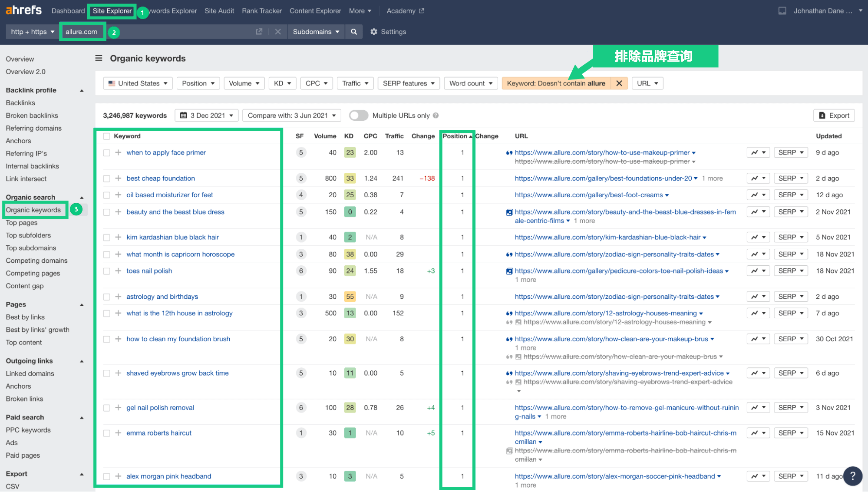Sort the table by Position column header
Viewport: 868px width, 492px height.
pos(457,136)
